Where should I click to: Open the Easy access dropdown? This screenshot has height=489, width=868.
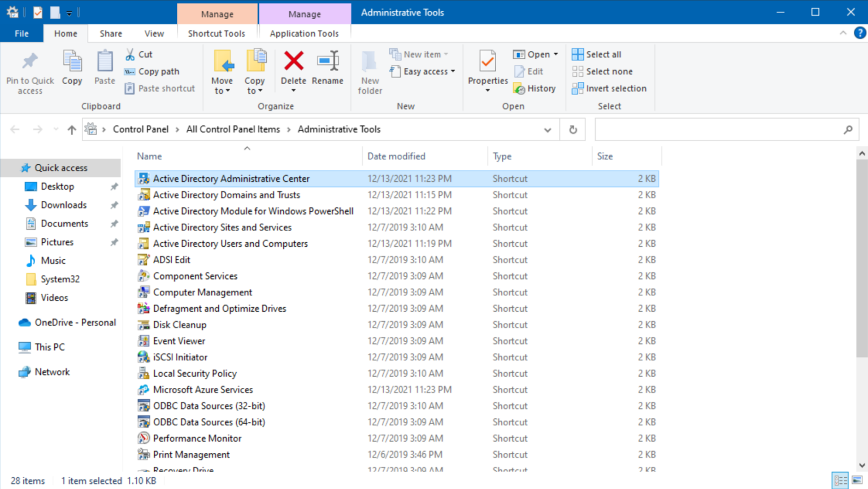pos(423,71)
